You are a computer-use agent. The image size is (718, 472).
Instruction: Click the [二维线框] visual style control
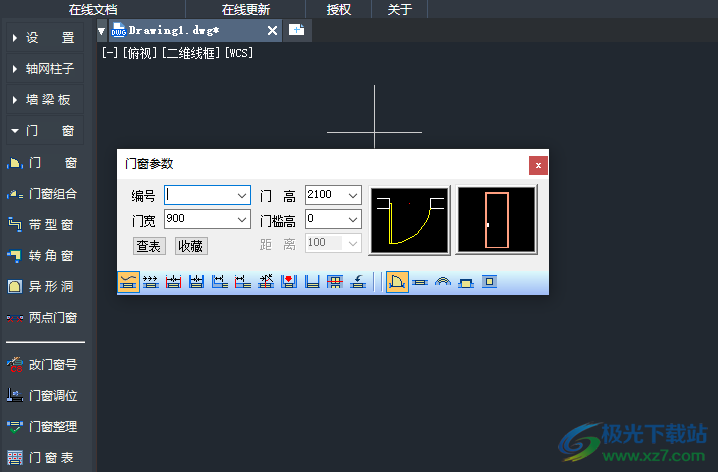coord(190,53)
